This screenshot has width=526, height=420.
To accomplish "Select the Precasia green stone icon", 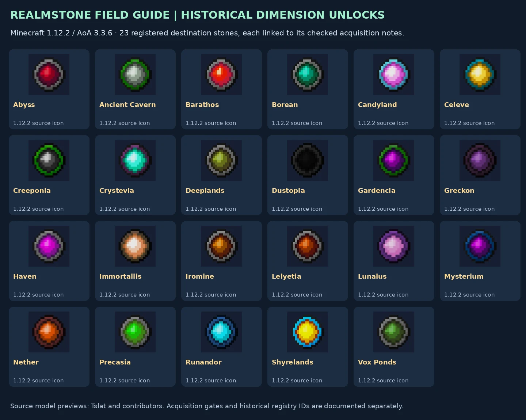I will 135,332.
